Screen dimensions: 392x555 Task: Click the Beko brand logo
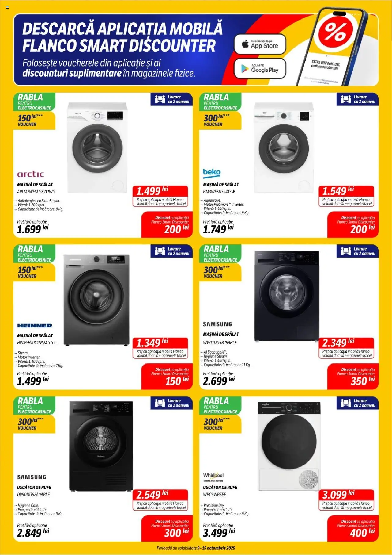[x=212, y=173]
